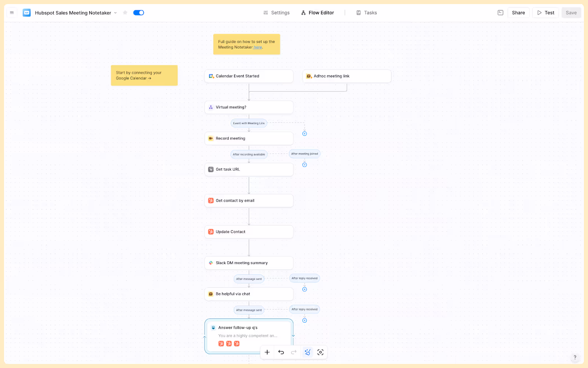The image size is (588, 368).
Task: Click the Calendar Event Started calendar icon
Action: coord(211,76)
